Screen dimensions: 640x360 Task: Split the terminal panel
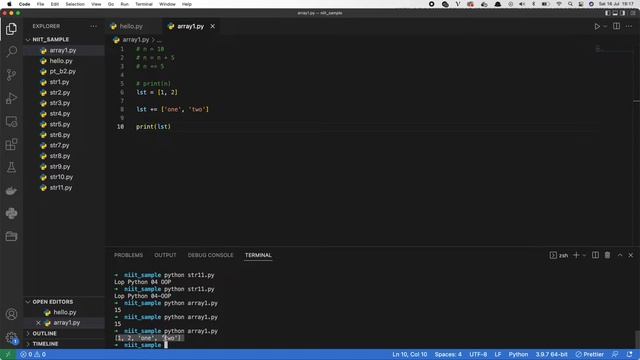(596, 255)
